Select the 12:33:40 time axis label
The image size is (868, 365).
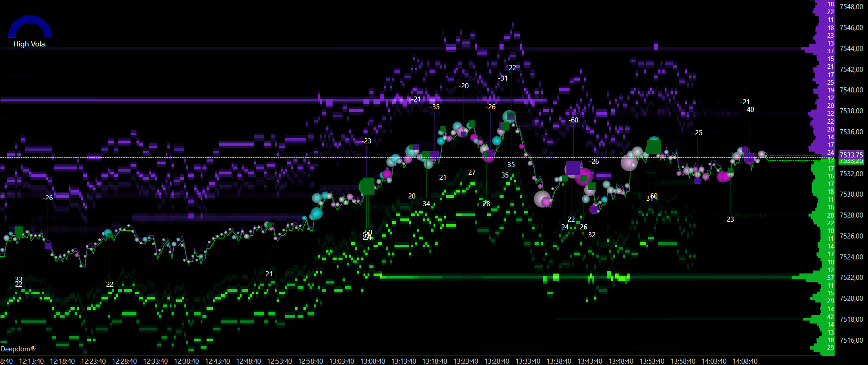[x=156, y=361]
